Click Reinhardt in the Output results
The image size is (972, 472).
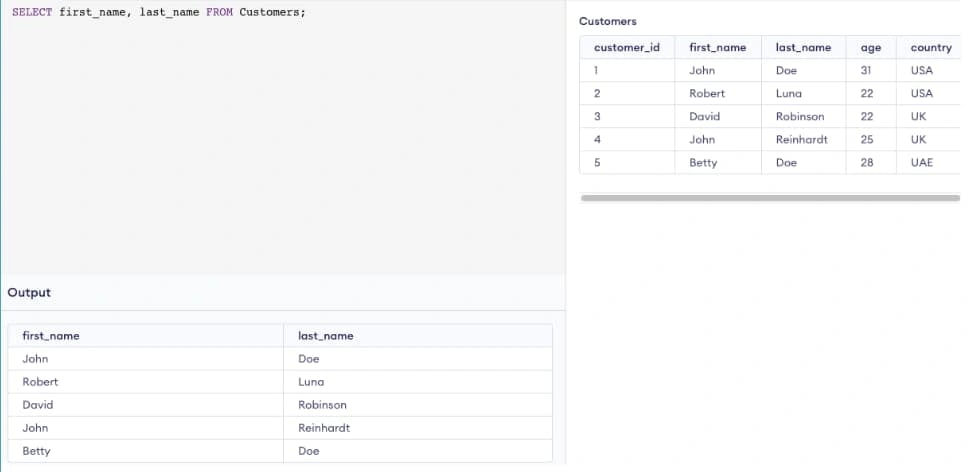[323, 428]
